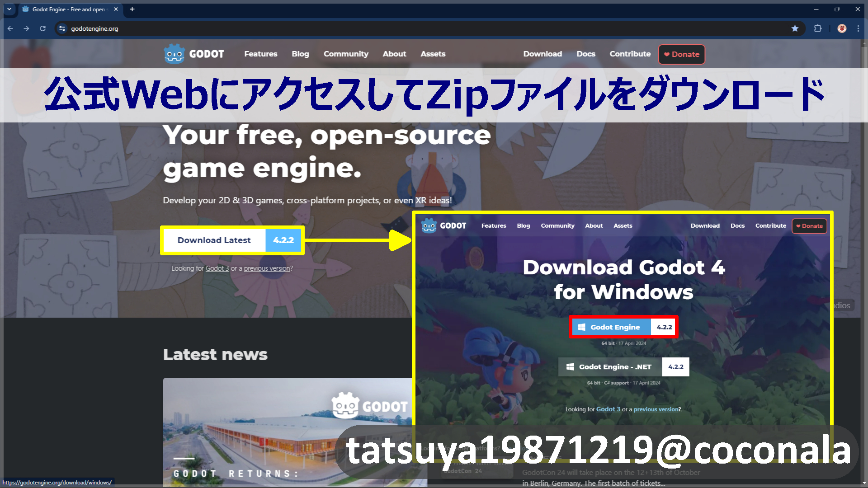Select the Godot Engine browser tab
The image size is (868, 488).
pyautogui.click(x=70, y=9)
